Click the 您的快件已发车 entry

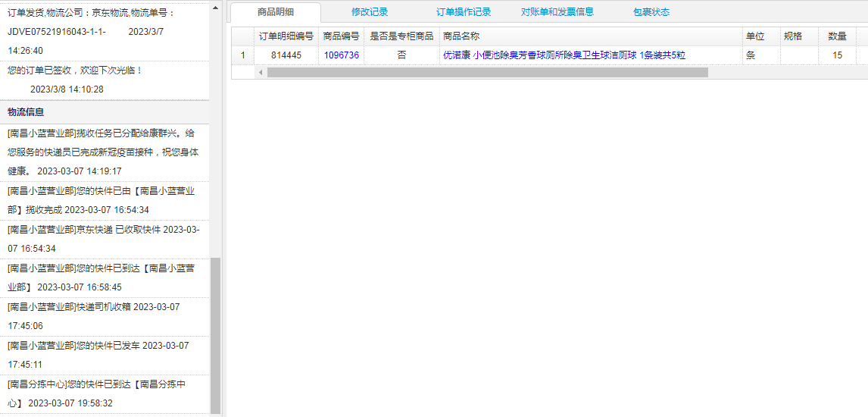(105, 356)
